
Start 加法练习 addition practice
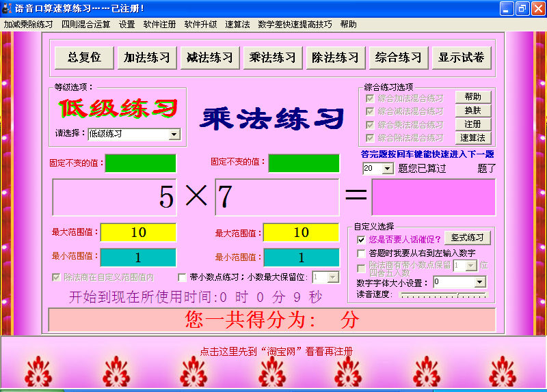tap(147, 57)
